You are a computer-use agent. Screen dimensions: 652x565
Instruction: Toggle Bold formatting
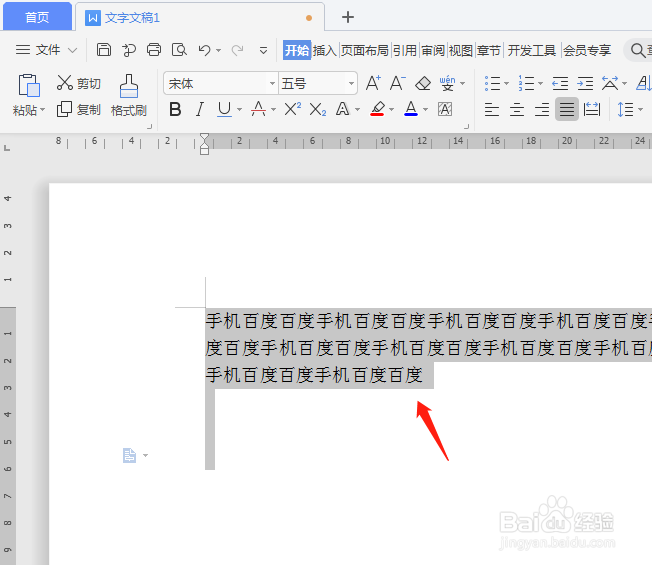coord(175,109)
